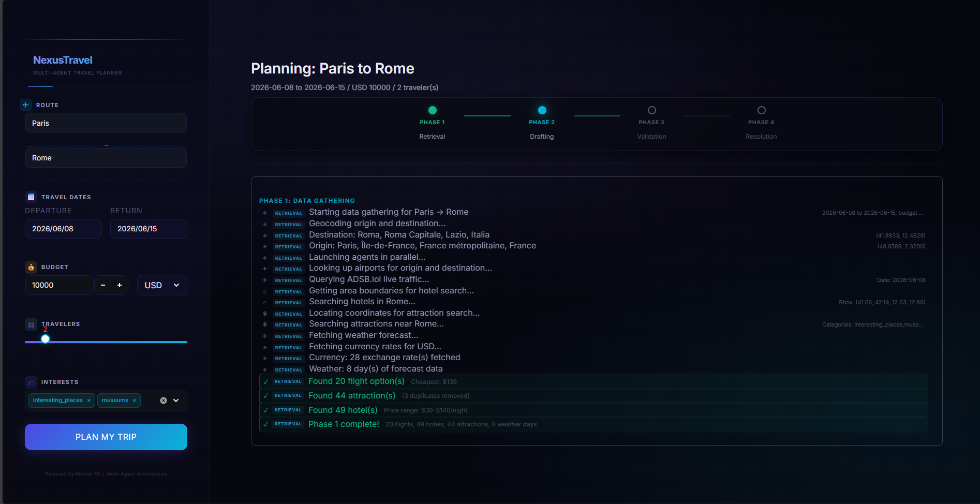Select the Phase 1 Retrieval step

click(433, 123)
